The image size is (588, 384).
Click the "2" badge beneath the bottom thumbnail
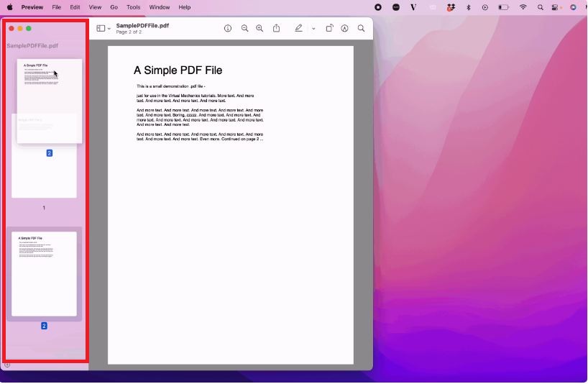click(44, 326)
